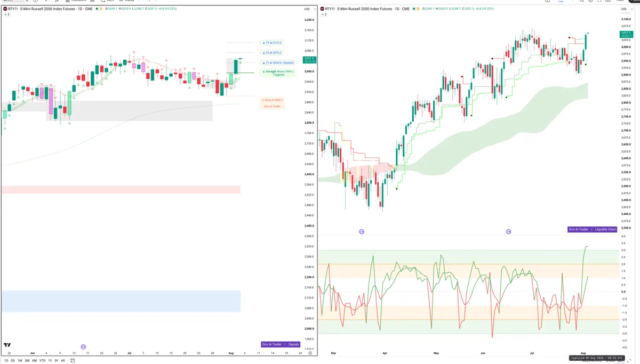Click orange 'Ocs AI Trader' label under Stop
Image resolution: width=640 pixels, height=364 pixels.
[x=272, y=106]
